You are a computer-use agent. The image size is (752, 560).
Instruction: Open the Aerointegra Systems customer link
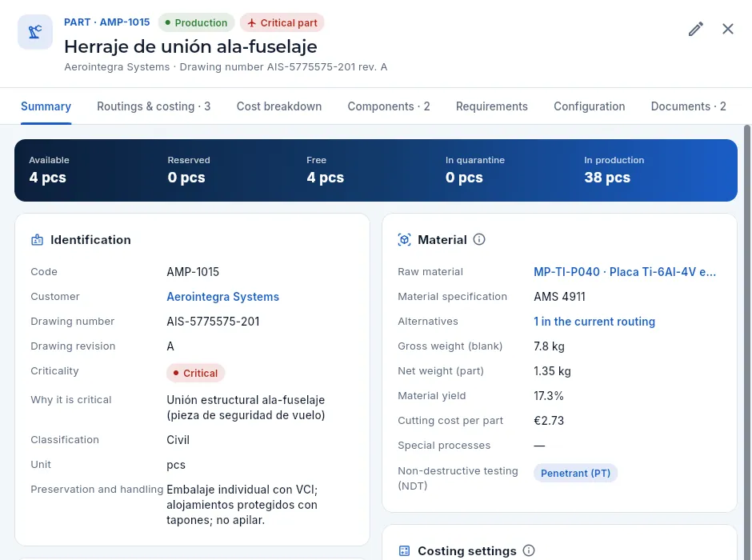[222, 297]
